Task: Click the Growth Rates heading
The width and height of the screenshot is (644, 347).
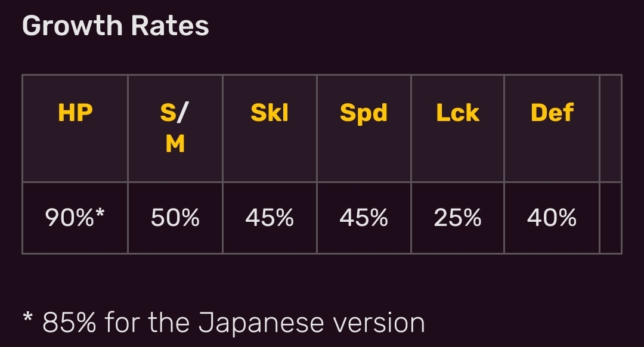Action: [116, 26]
